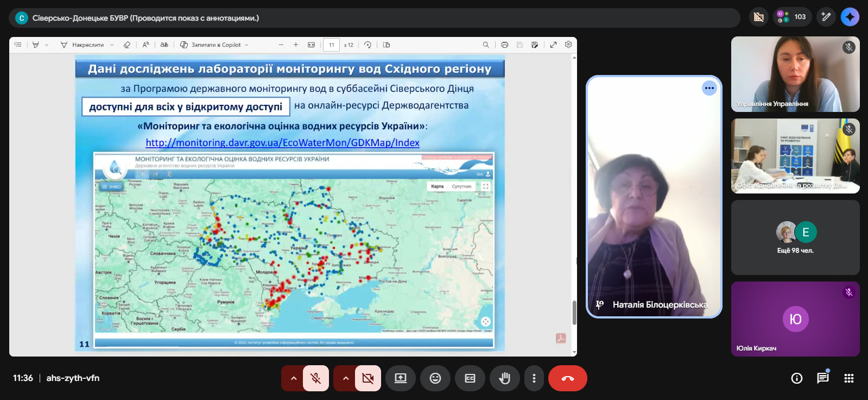Raise your hand in the meeting

[x=504, y=378]
